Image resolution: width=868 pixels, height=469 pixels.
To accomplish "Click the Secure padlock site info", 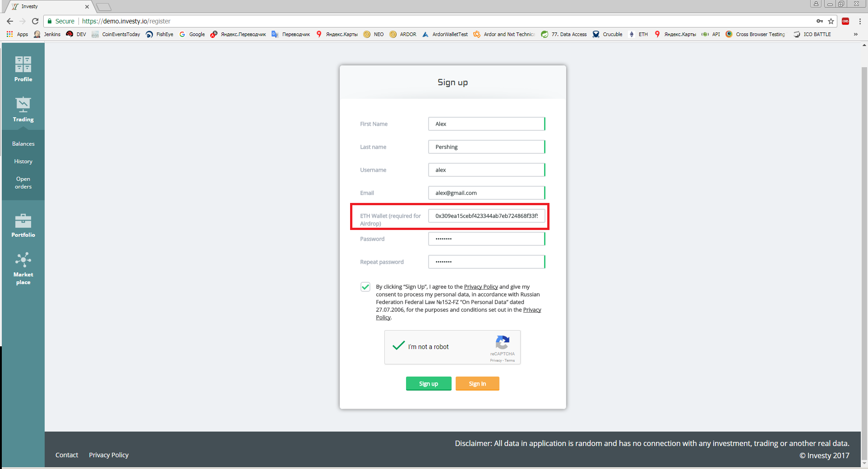I will tap(61, 21).
